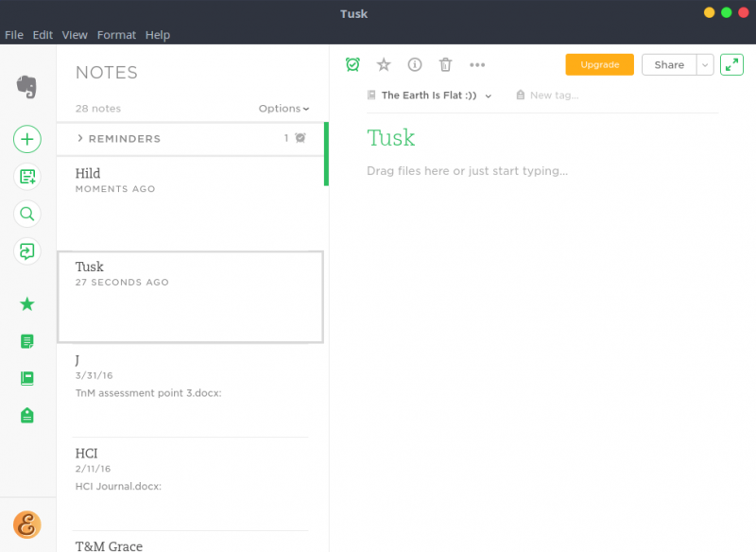Open the View menu

74,34
